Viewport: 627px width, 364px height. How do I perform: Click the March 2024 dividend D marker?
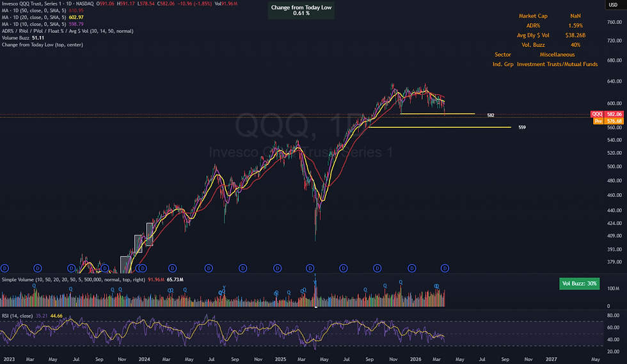click(x=172, y=269)
